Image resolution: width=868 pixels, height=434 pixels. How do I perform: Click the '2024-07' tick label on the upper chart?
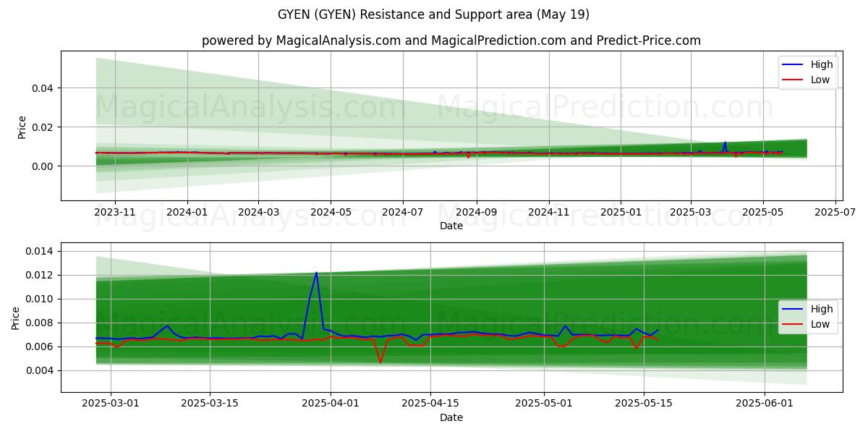pos(403,213)
